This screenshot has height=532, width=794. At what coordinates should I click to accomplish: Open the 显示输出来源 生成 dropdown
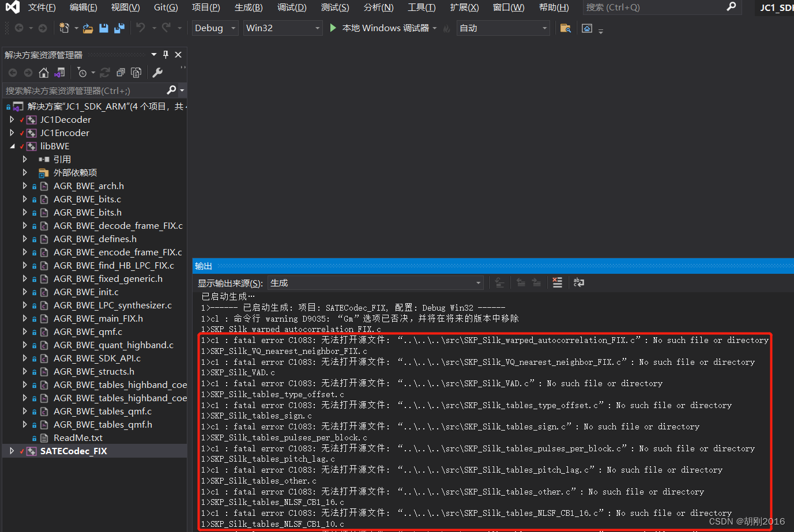375,283
